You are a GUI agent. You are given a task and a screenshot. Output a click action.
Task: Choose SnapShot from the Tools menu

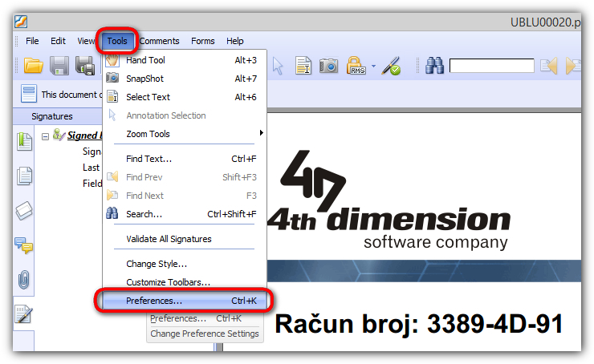pyautogui.click(x=185, y=79)
